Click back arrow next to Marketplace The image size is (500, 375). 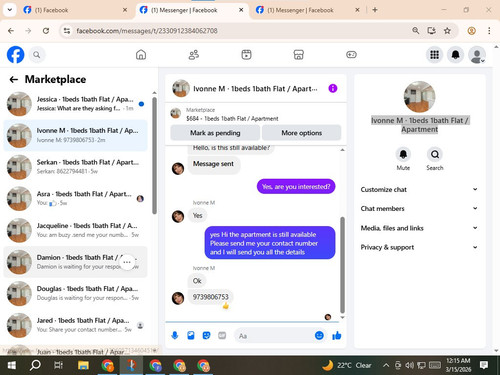tap(14, 79)
